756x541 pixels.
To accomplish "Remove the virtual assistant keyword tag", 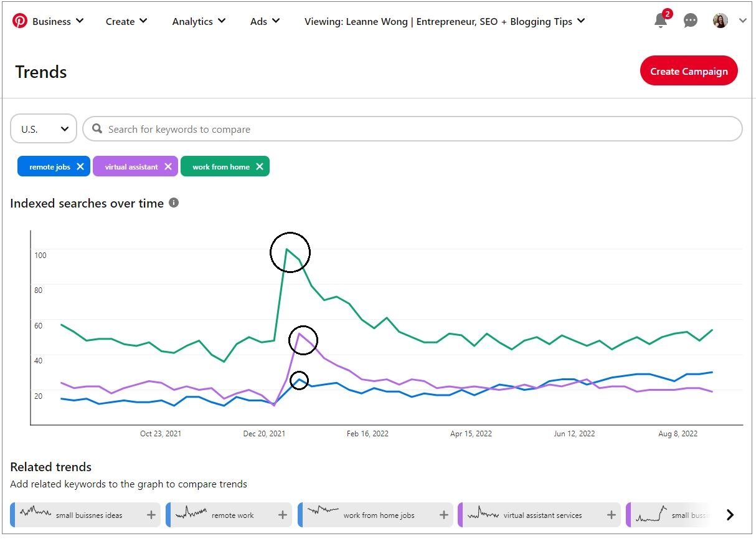I will pos(168,166).
